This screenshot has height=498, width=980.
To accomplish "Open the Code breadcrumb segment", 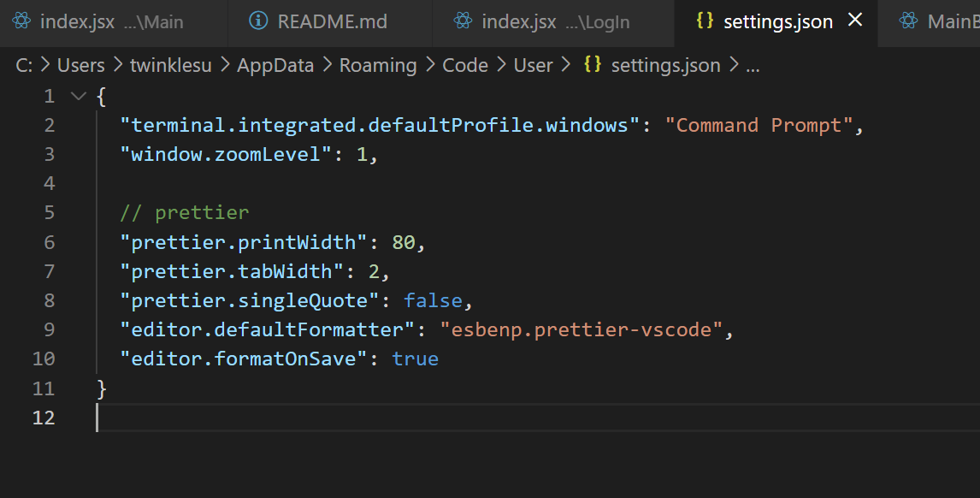I will (465, 65).
